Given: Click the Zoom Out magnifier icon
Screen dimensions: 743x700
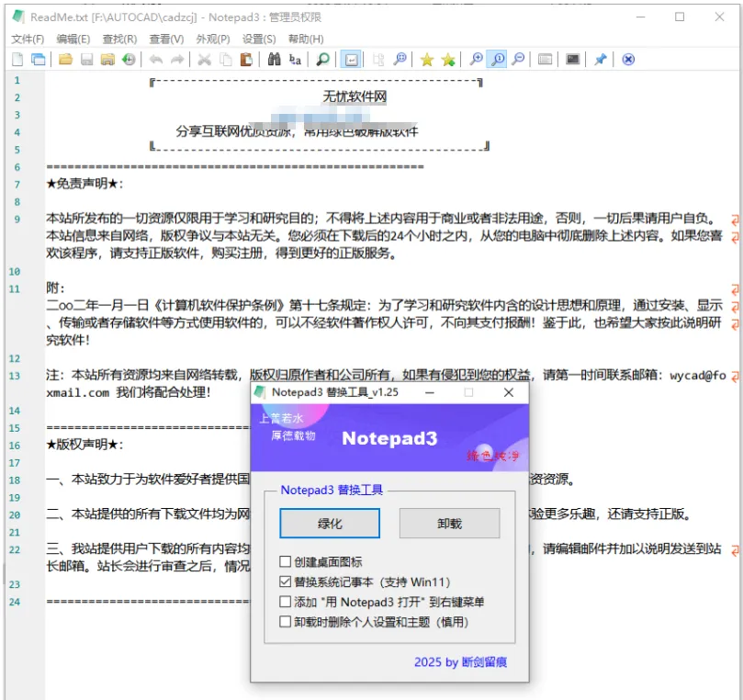Looking at the screenshot, I should pos(519,59).
